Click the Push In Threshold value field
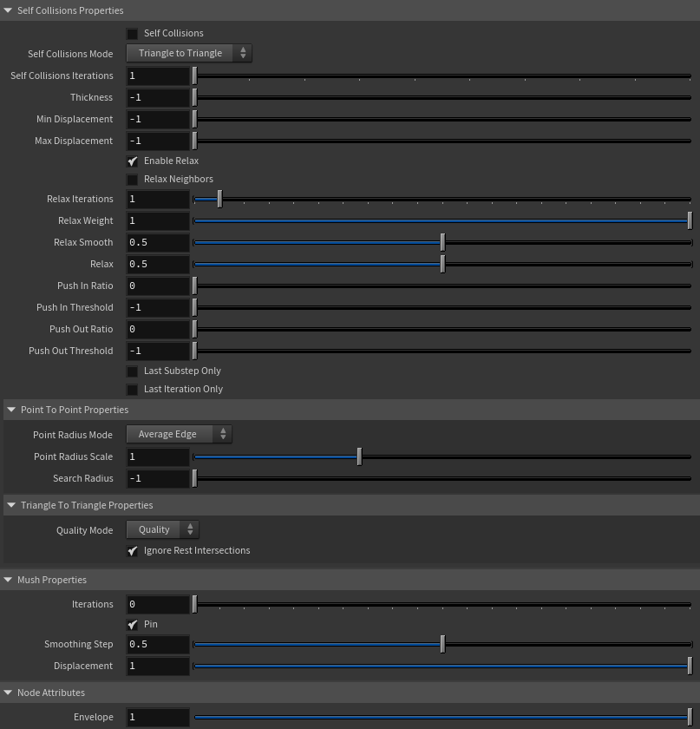Image resolution: width=700 pixels, height=729 pixels. (158, 308)
